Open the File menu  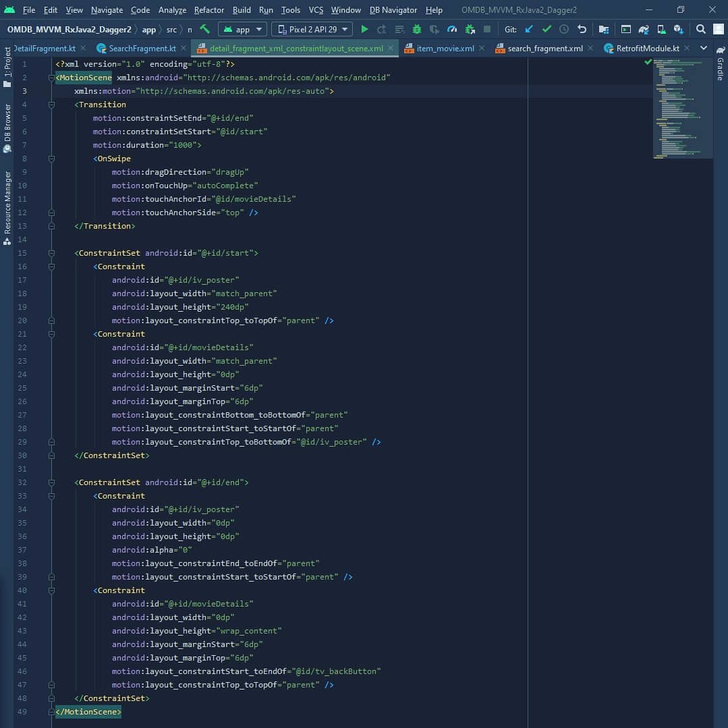point(29,9)
